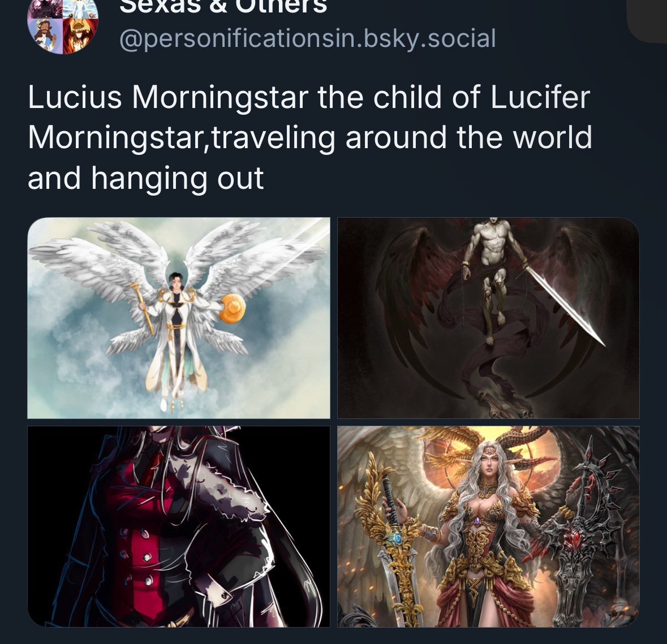
Task: Click the golden cross staff held by angel
Action: (143, 307)
